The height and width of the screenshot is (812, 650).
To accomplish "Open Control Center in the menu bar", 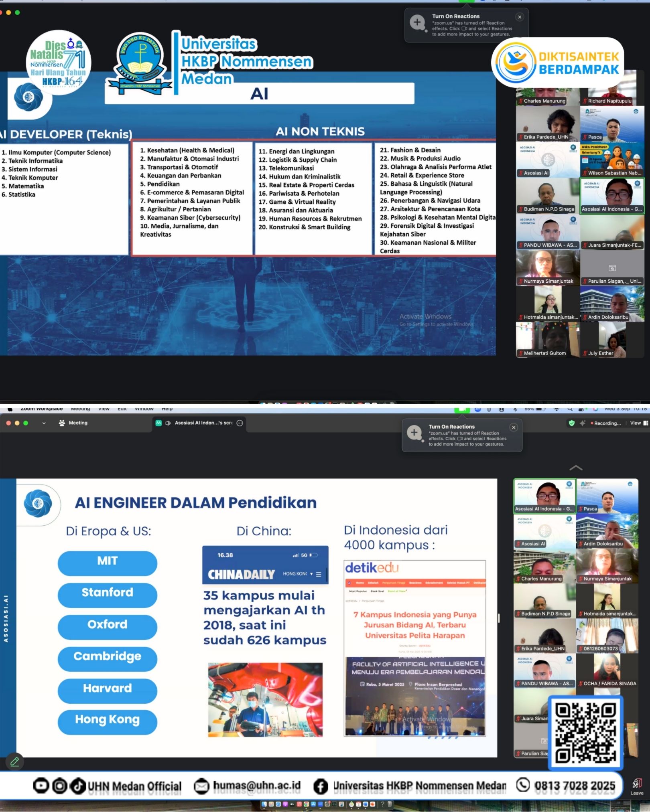I will click(581, 409).
